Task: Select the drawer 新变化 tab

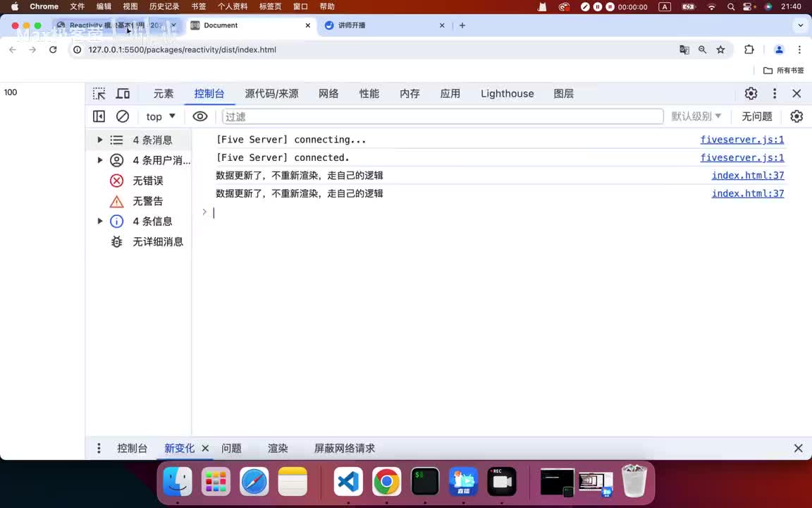Action: [x=179, y=449]
